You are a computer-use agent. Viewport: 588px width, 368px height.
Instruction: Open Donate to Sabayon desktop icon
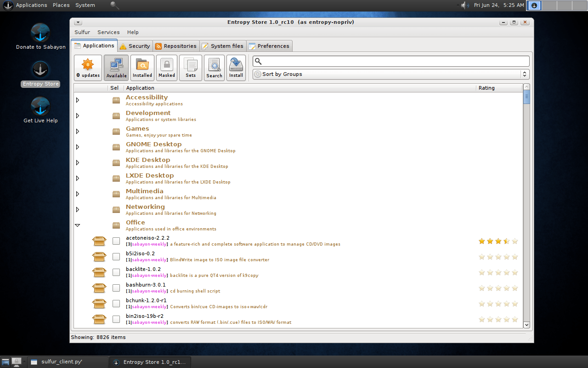tap(40, 36)
